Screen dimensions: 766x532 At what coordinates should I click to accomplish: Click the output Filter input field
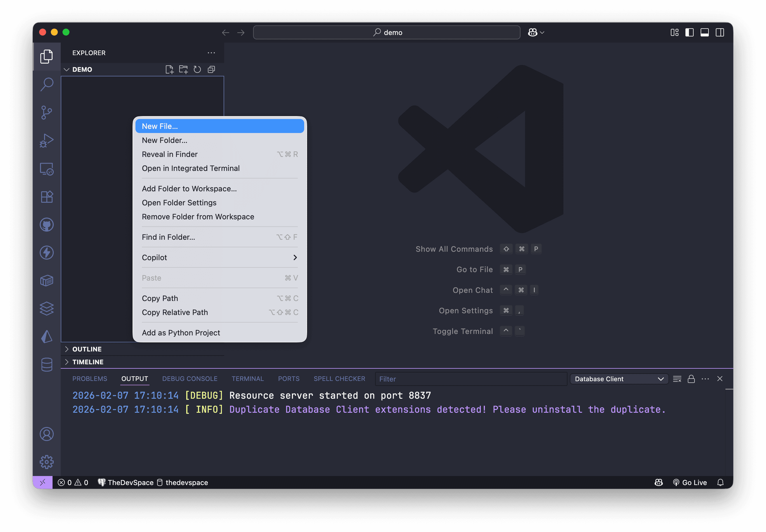(x=470, y=379)
